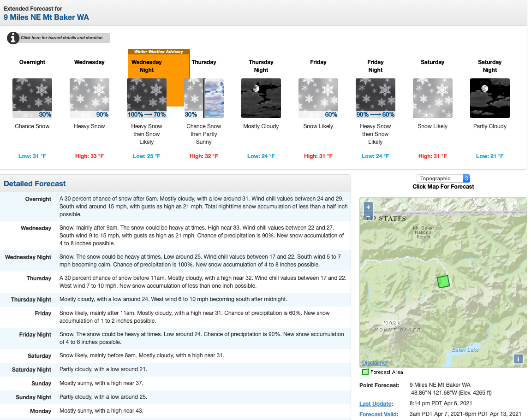Screen dimensions: 531x420
Task: Select the Friday Night heavy snow icon
Action: 376,98
